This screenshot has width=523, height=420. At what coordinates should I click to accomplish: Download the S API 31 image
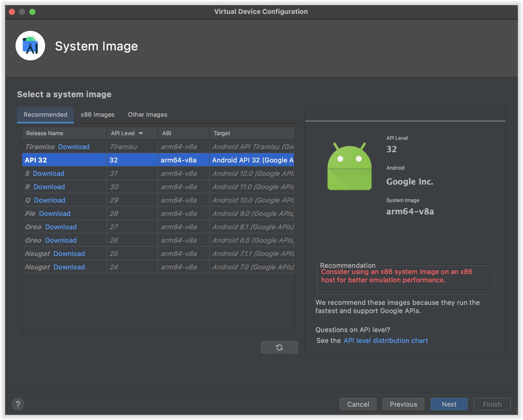coord(49,174)
